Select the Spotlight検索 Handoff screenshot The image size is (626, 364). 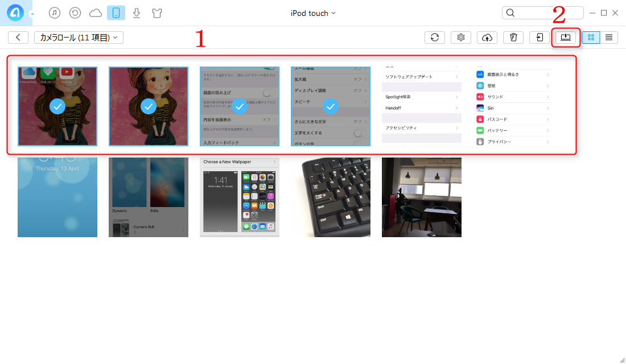[x=422, y=106]
